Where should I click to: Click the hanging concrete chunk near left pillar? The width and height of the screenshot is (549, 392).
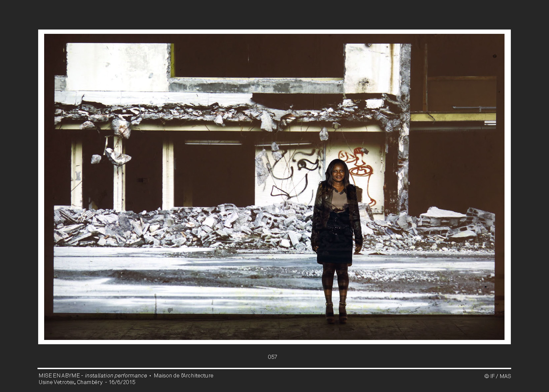tap(117, 157)
